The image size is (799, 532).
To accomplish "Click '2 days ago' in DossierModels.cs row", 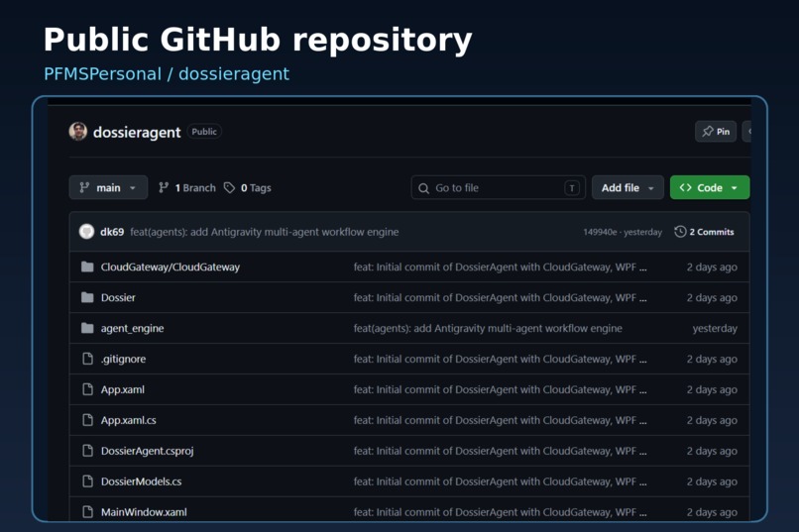I will coord(712,481).
